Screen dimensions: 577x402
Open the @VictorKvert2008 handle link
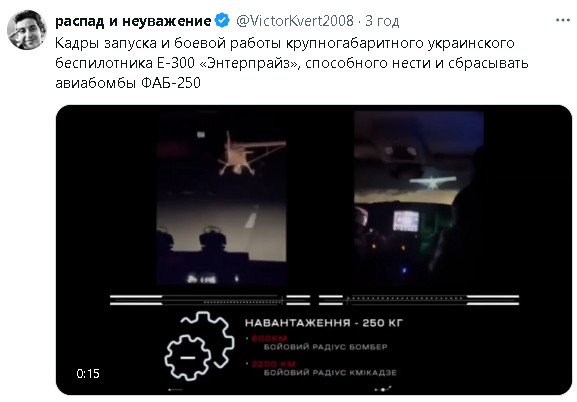click(x=295, y=21)
